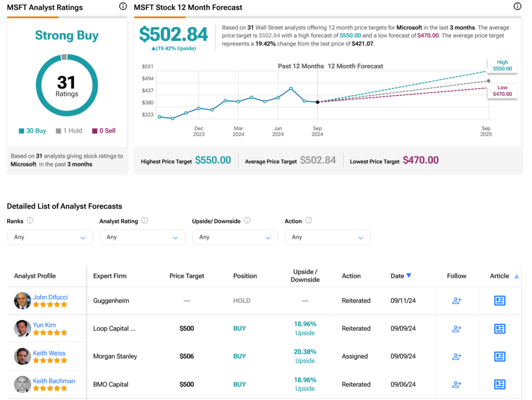
Task: Toggle the 30 Buy legend item
Action: pyautogui.click(x=32, y=131)
